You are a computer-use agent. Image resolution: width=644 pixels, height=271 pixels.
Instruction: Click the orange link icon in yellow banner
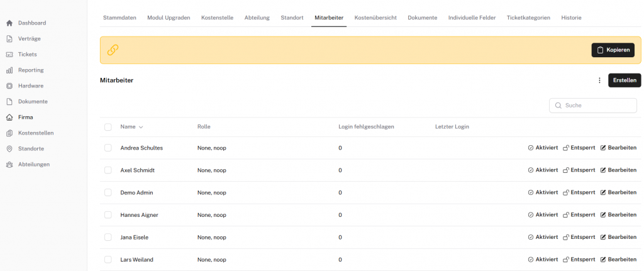coord(113,50)
